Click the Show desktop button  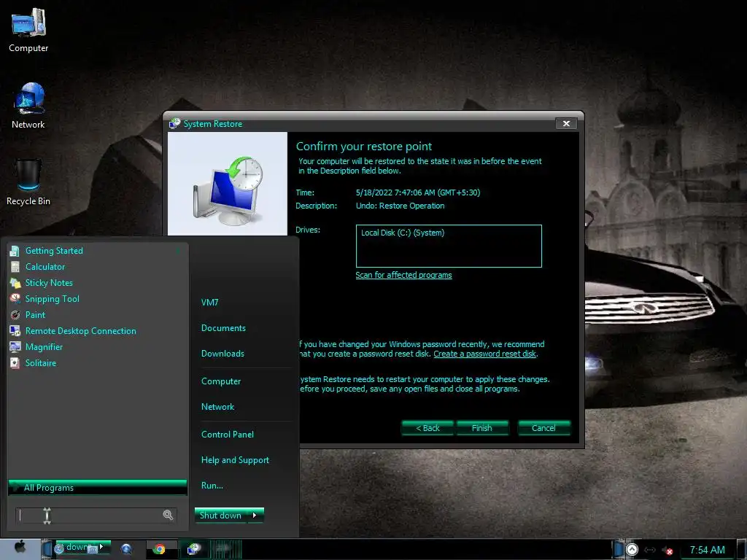[x=741, y=549]
